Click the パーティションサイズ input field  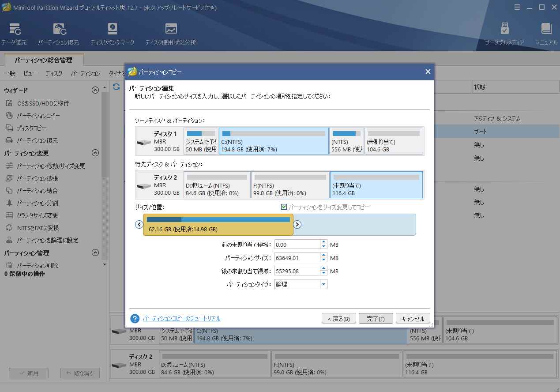[297, 258]
